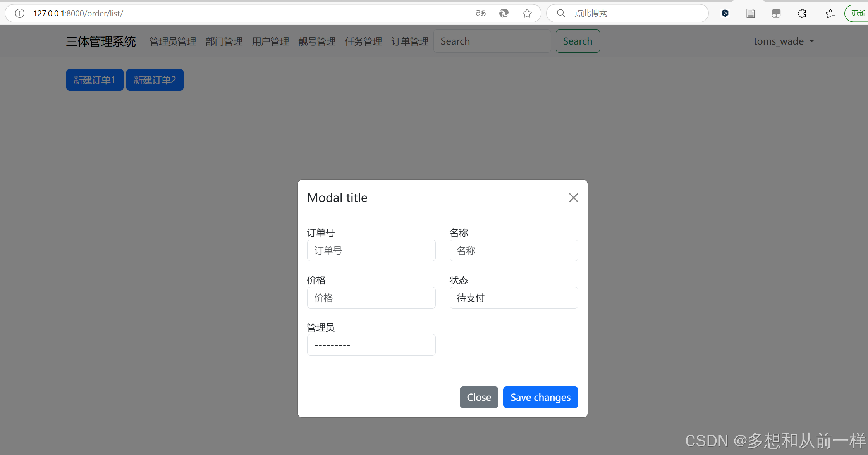The image size is (868, 455).
Task: Click the 名称 text field
Action: click(514, 250)
